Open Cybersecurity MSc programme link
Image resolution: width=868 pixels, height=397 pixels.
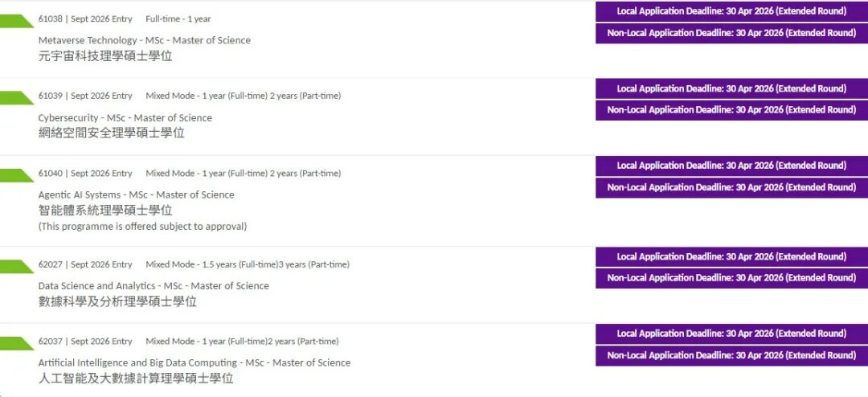[x=125, y=118]
